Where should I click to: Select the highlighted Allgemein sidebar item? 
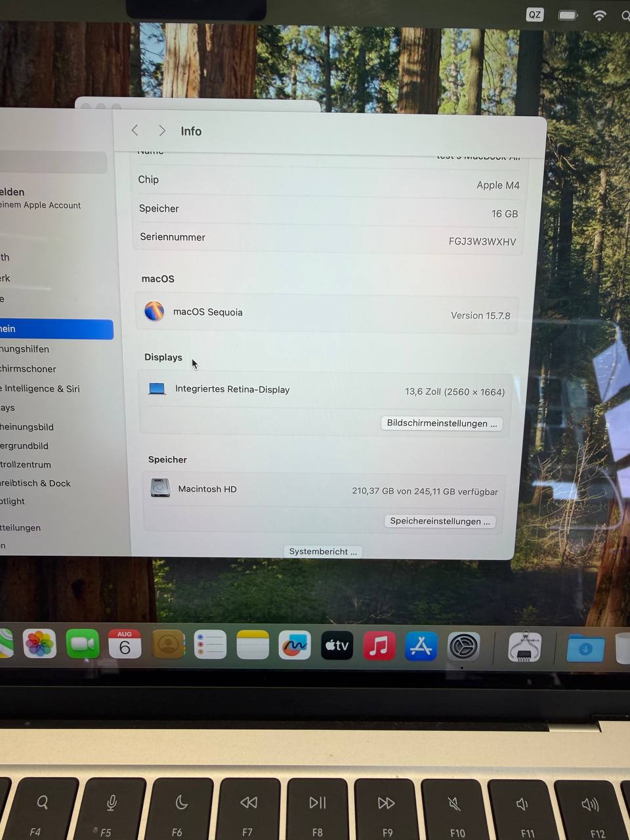point(56,329)
